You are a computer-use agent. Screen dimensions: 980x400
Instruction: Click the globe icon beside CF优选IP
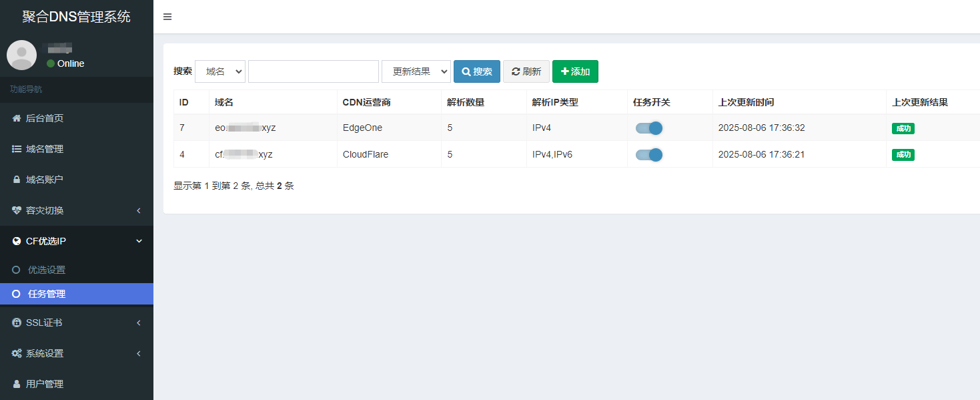[x=17, y=241]
